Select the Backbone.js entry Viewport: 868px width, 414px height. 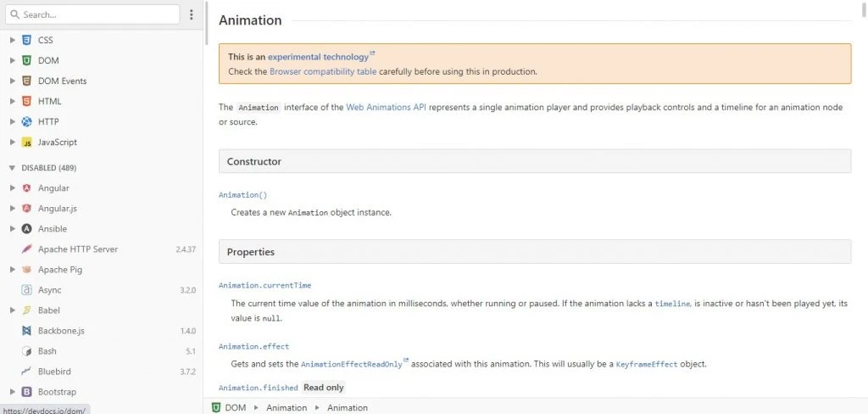pyautogui.click(x=102, y=331)
